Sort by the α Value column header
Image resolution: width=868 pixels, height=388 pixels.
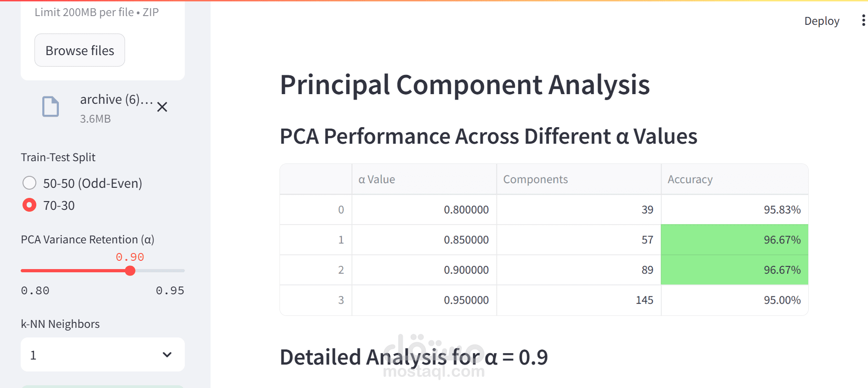[424, 179]
